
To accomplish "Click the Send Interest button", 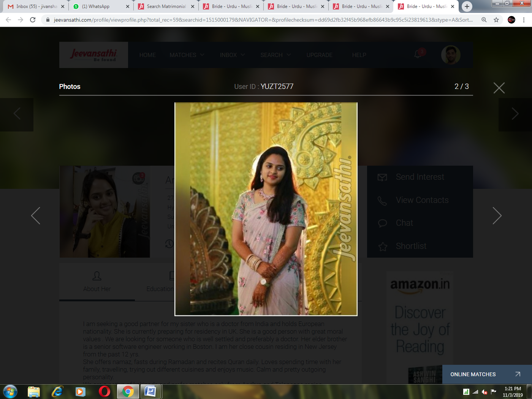I will (420, 177).
